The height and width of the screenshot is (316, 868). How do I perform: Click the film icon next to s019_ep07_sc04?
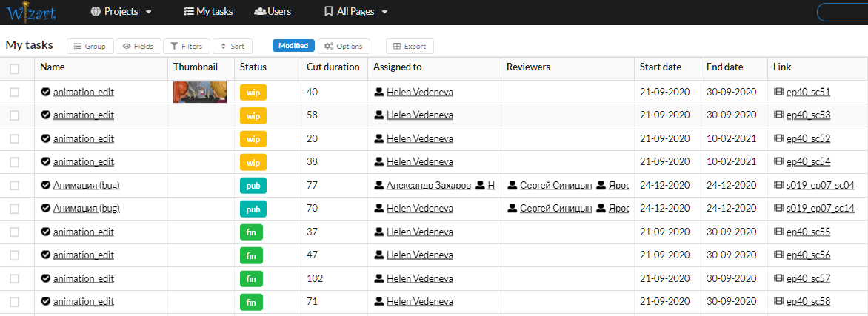point(778,186)
